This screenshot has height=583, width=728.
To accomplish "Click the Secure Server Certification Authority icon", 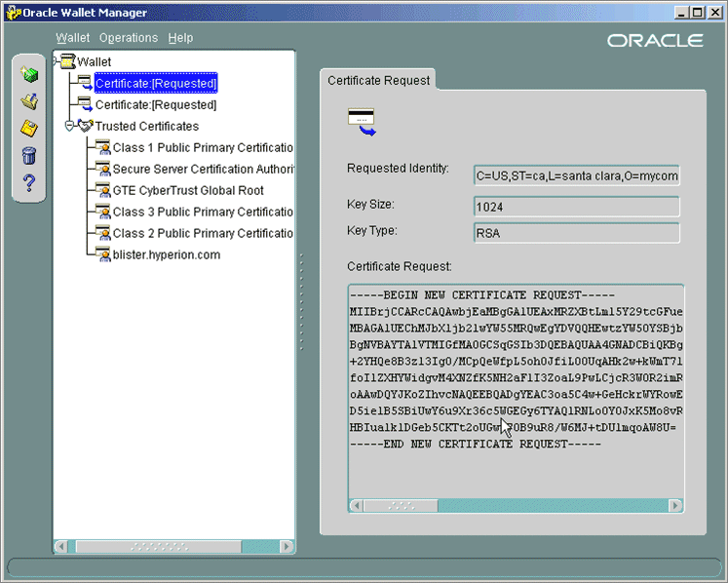I will tap(102, 168).
